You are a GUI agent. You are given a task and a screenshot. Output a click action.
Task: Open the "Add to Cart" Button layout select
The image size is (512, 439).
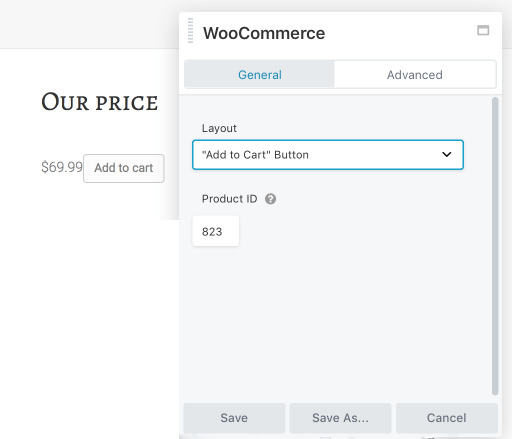(x=328, y=155)
